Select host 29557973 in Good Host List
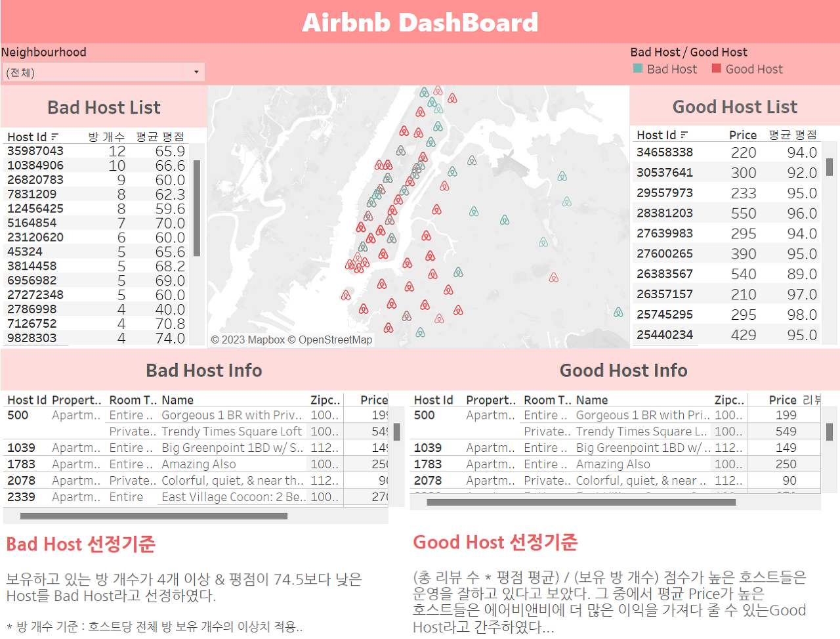Viewport: 840px width, 639px height. (665, 193)
